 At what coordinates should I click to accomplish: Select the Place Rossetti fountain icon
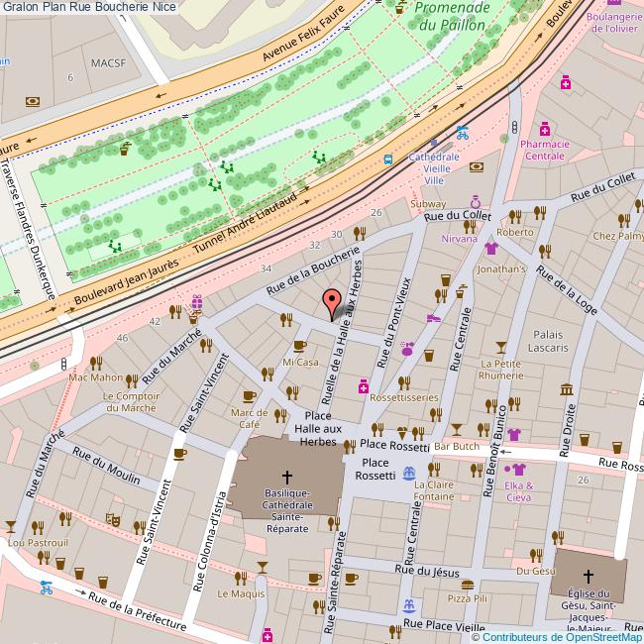coord(408,475)
